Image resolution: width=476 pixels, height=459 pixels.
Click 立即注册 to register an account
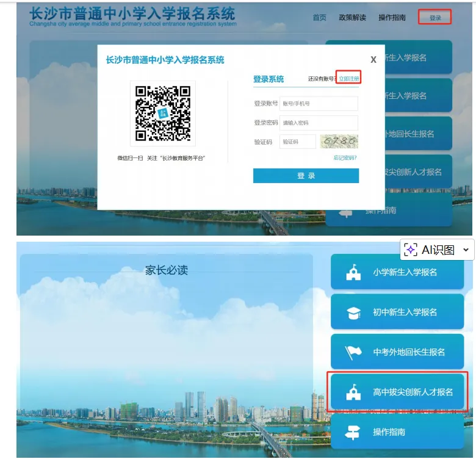[x=349, y=79]
